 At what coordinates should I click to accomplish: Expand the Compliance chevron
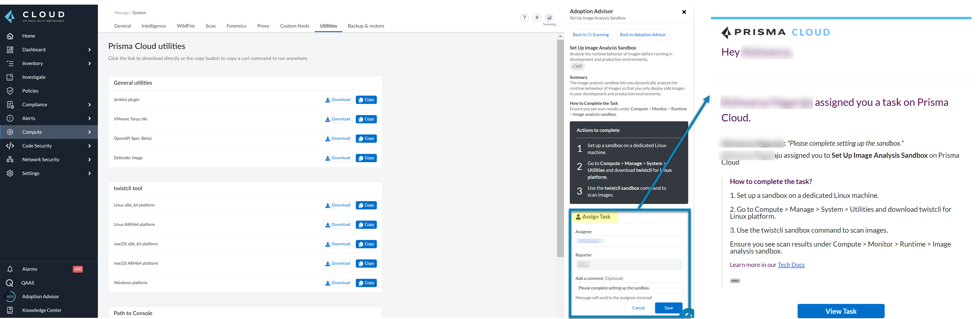pos(89,105)
